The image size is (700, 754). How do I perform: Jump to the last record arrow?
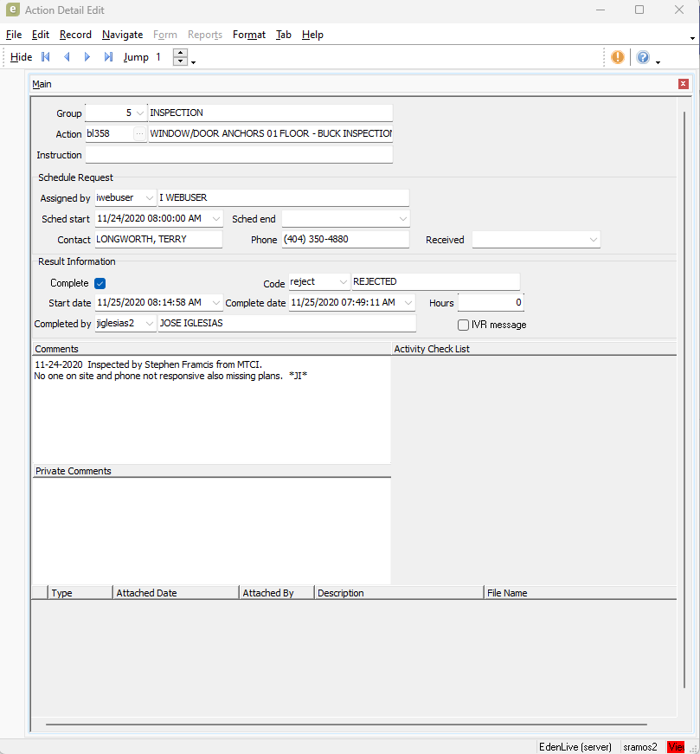pyautogui.click(x=108, y=57)
